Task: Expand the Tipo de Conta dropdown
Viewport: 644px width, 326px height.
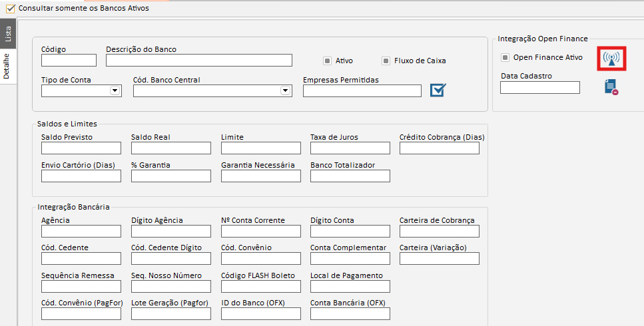Action: (x=115, y=90)
